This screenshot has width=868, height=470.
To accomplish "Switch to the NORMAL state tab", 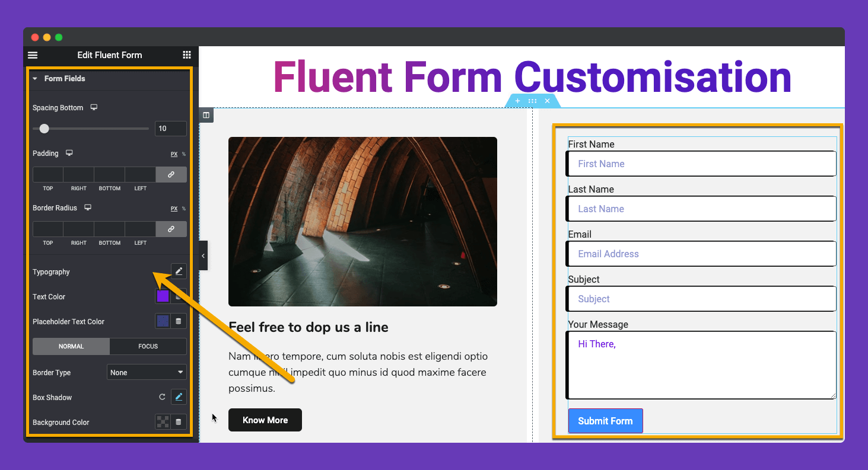I will (71, 346).
